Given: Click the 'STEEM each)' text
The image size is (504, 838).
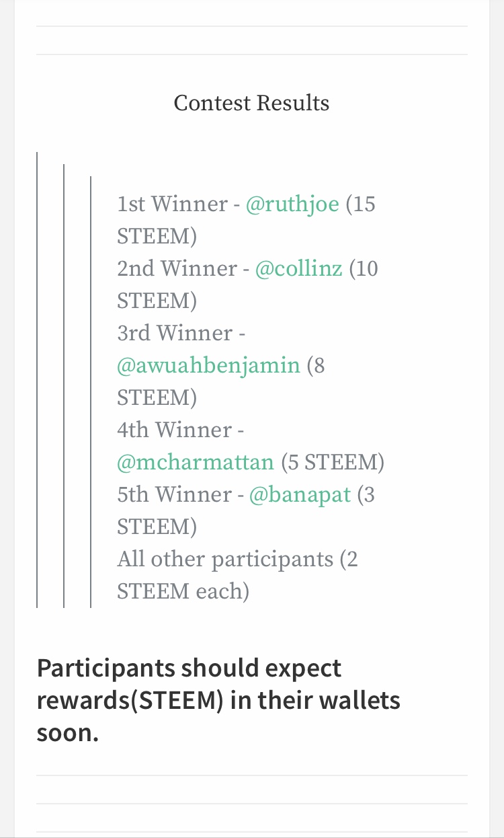Looking at the screenshot, I should tap(183, 591).
